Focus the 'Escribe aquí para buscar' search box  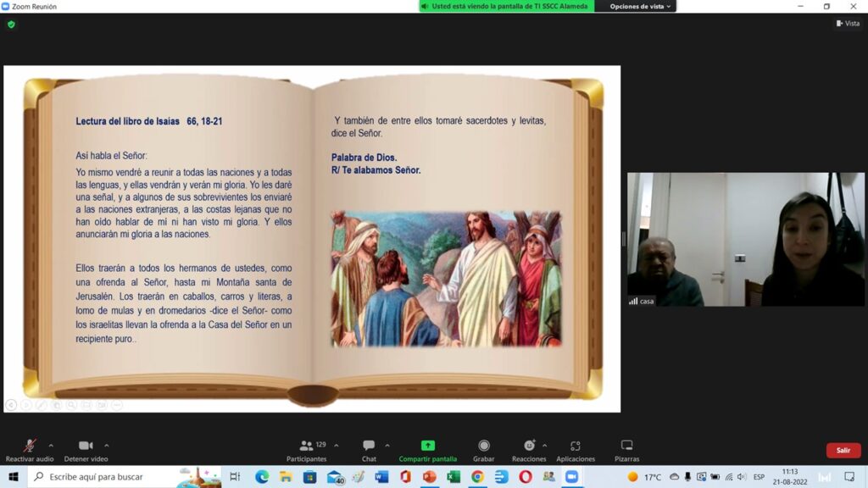tap(125, 476)
